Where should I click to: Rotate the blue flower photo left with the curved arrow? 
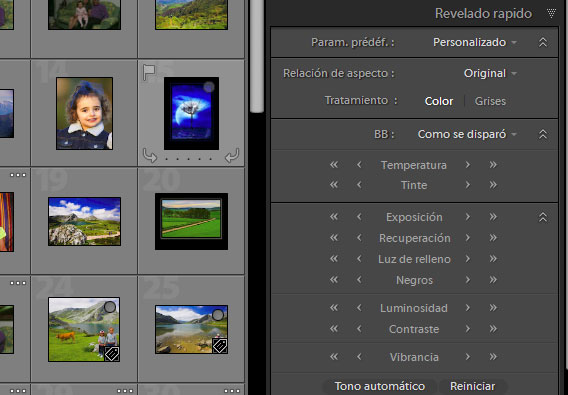pos(150,155)
